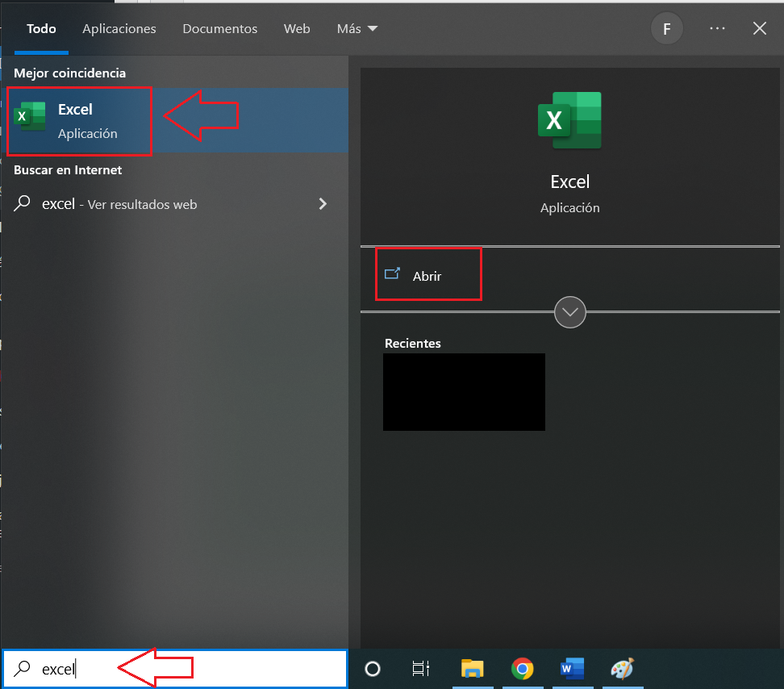Launch Google Chrome from the taskbar
Screen dimensions: 784x689
[x=522, y=669]
